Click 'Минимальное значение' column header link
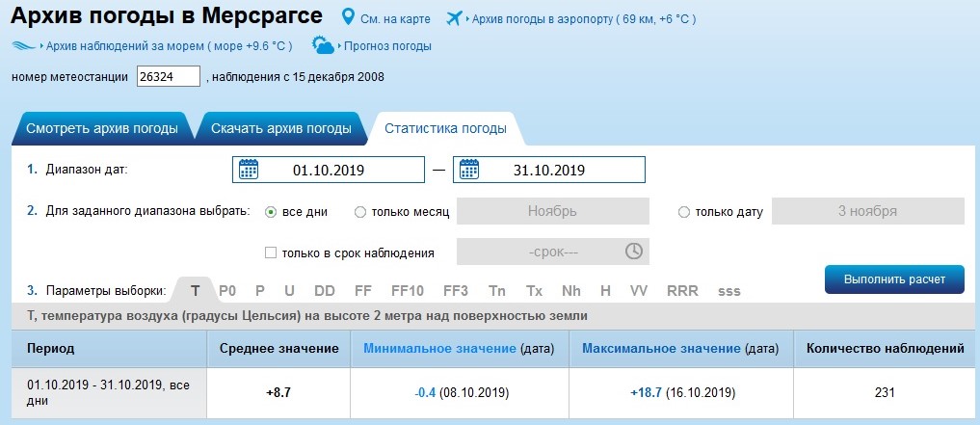 440,348
